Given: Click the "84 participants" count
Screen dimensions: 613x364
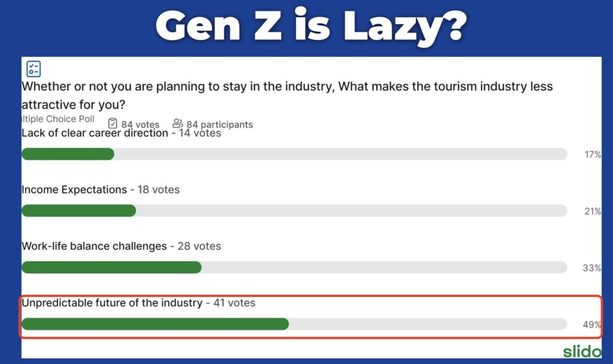Looking at the screenshot, I should tap(219, 125).
